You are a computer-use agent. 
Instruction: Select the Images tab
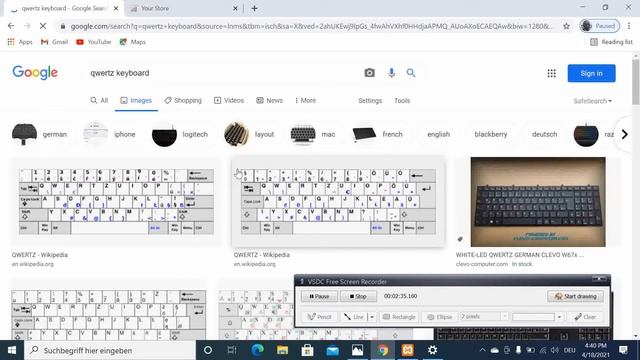pyautogui.click(x=136, y=100)
